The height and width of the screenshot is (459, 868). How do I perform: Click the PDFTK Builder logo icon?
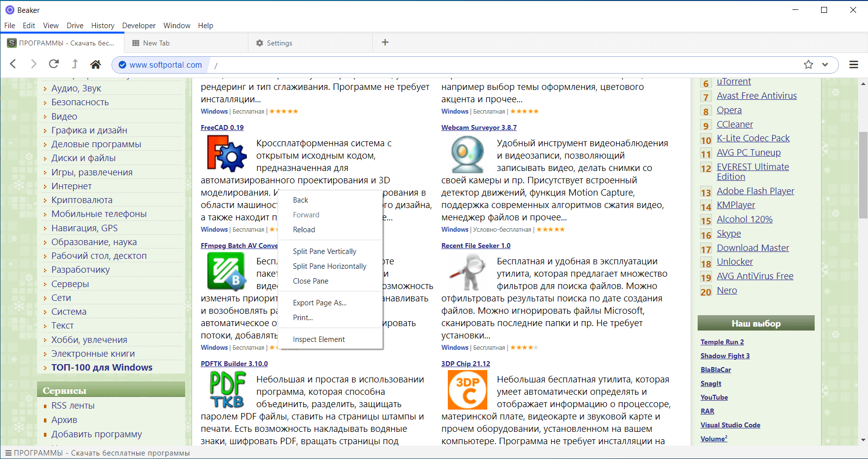point(228,389)
